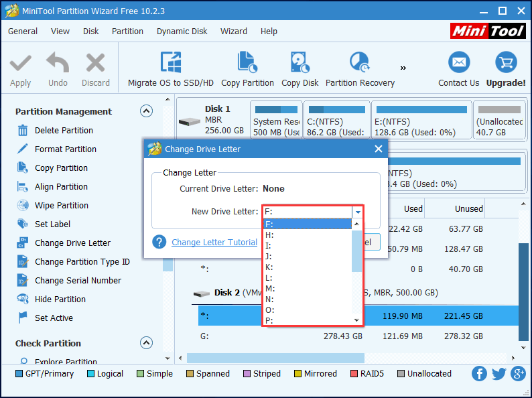
Task: Select H: in drive letter list
Action: pos(308,235)
